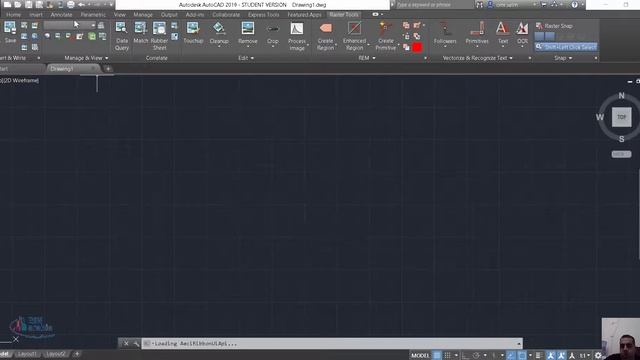
Task: Click the Save image icon
Action: (x=10, y=32)
